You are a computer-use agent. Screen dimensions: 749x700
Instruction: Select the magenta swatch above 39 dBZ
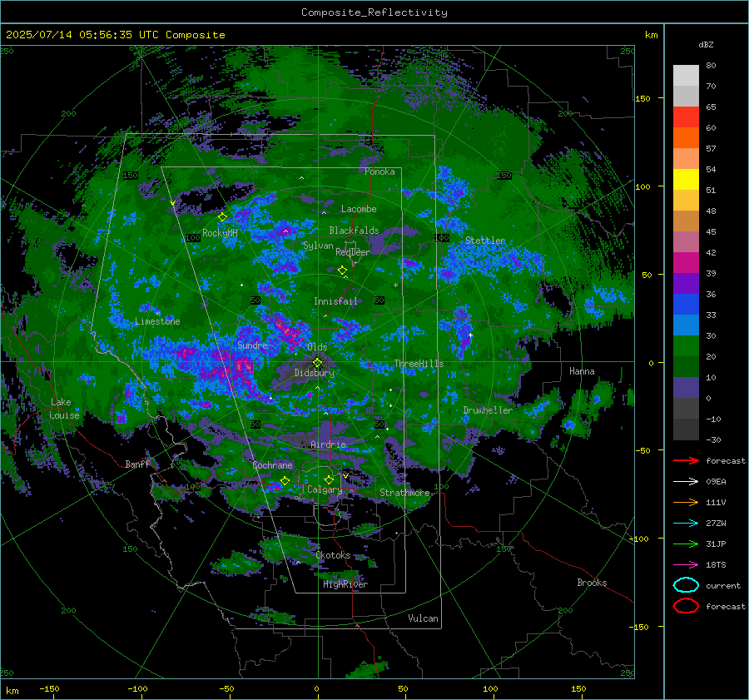[686, 263]
